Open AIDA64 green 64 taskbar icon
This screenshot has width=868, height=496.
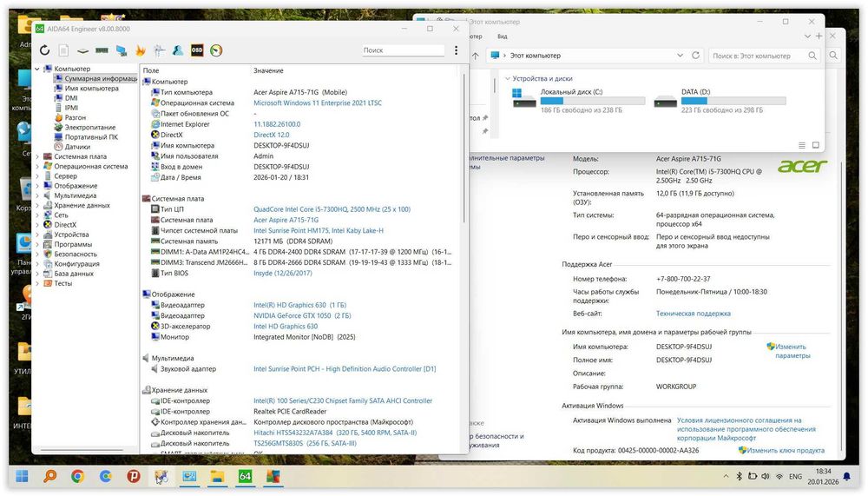click(x=246, y=476)
